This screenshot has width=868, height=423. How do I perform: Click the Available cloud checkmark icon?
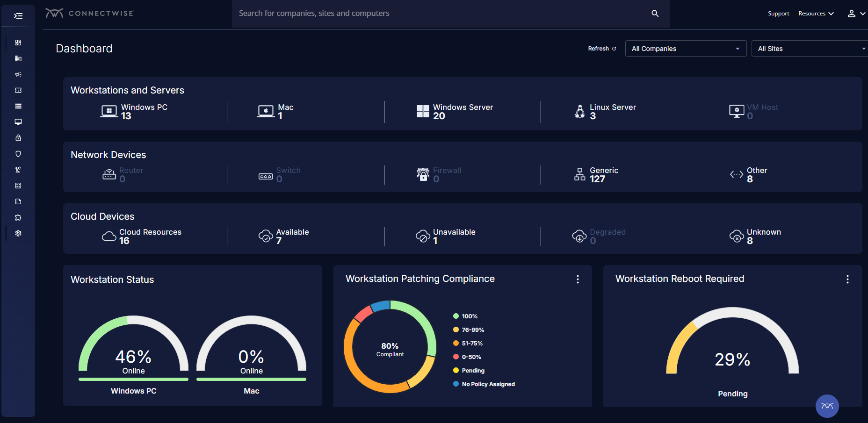266,236
